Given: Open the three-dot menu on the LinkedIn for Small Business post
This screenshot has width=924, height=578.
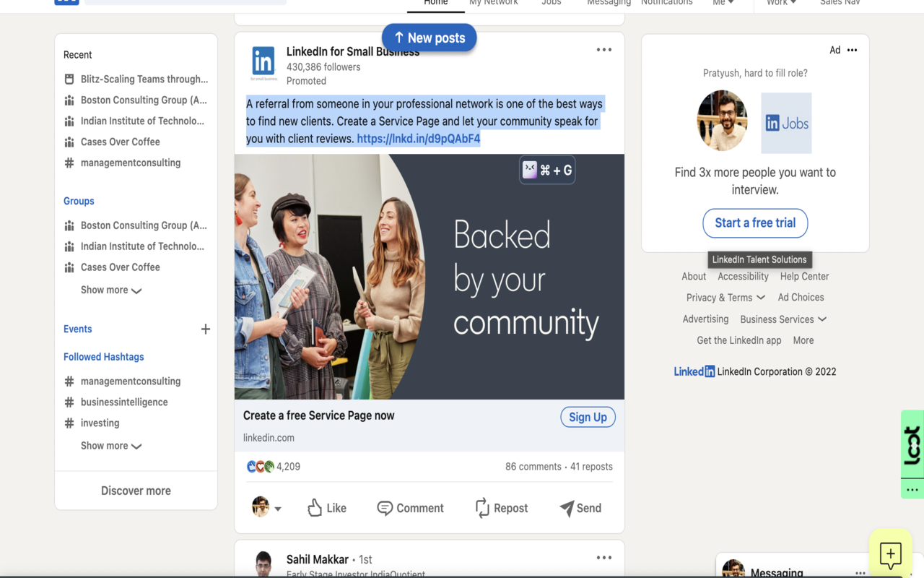Looking at the screenshot, I should pyautogui.click(x=604, y=50).
